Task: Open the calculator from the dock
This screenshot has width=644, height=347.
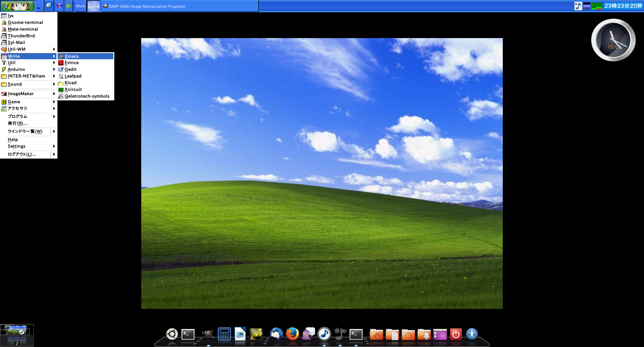Action: pos(224,334)
